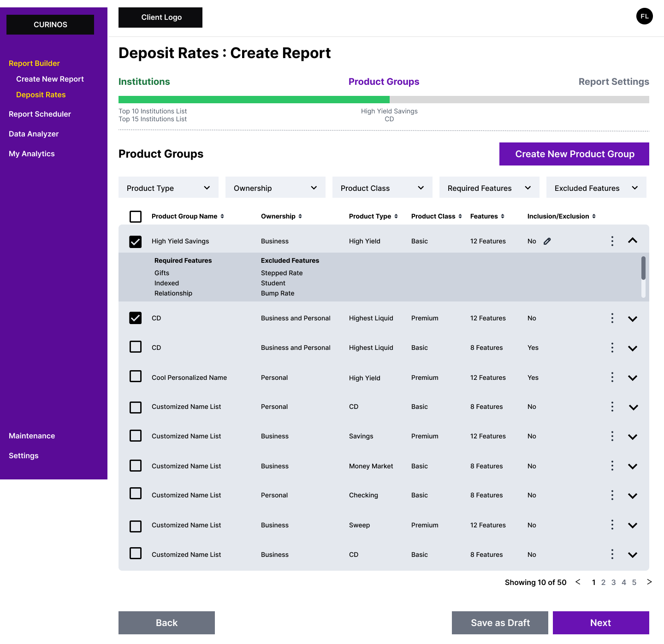664x644 pixels.
Task: Sort the table by the Ownership column icon
Action: coord(300,216)
